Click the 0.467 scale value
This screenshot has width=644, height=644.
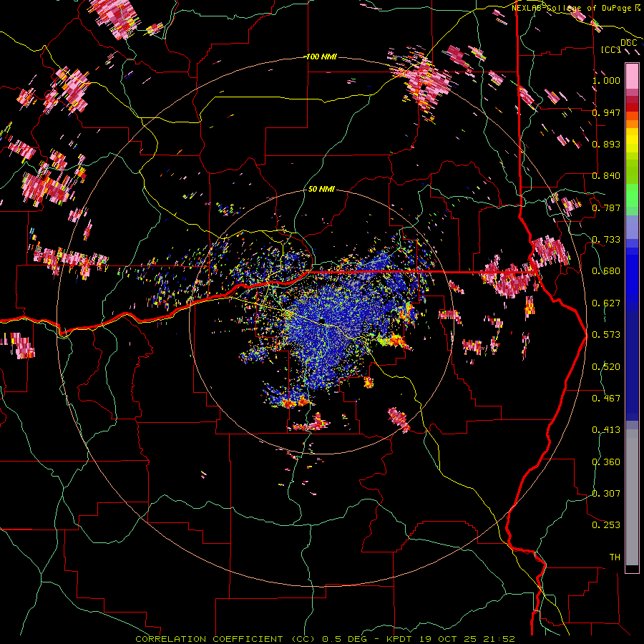(606, 399)
